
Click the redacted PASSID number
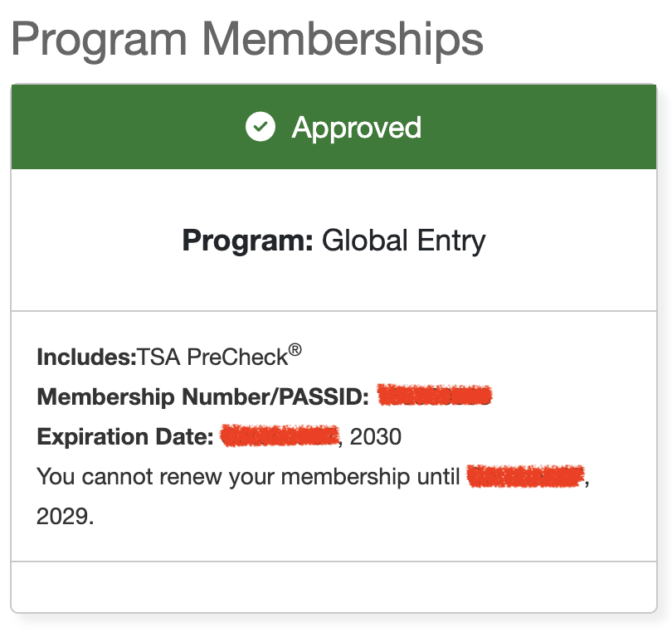click(435, 395)
